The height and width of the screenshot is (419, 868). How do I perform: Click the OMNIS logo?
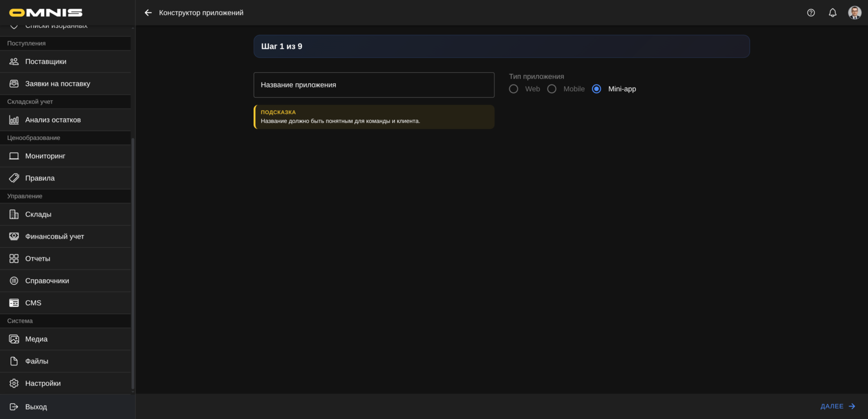tap(46, 13)
